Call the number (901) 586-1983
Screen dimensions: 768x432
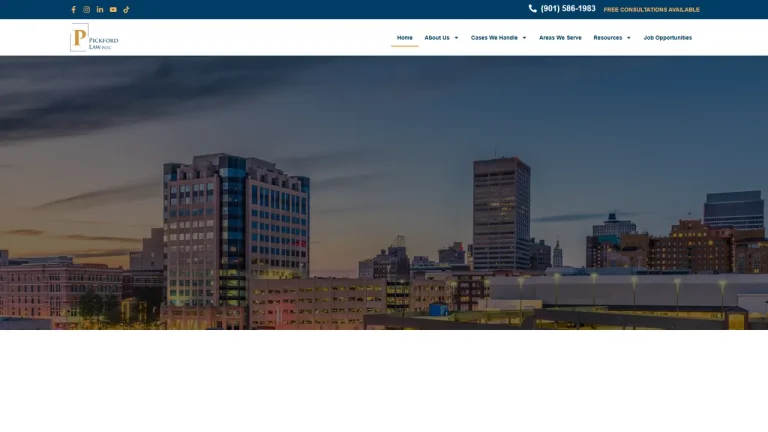[x=568, y=8]
